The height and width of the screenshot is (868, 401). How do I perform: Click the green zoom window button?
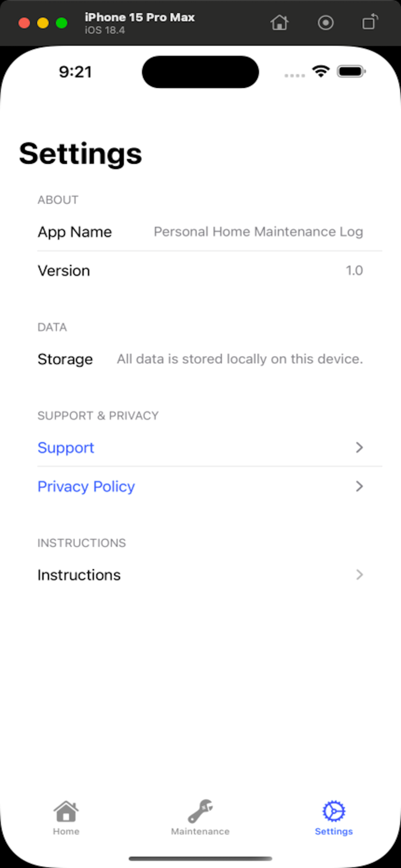coord(61,23)
